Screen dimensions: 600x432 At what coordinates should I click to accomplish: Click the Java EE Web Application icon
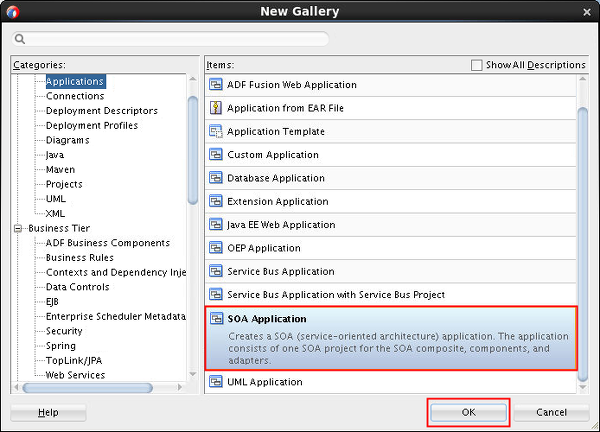coord(215,225)
